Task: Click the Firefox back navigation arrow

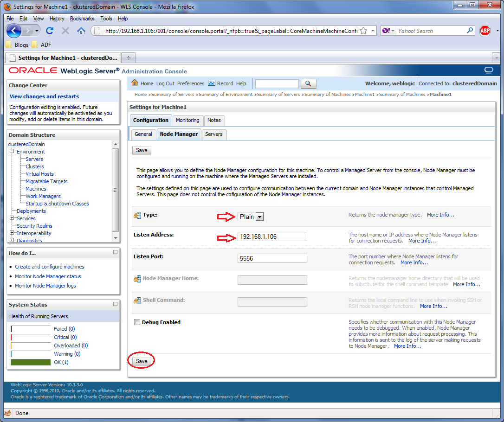Action: click(14, 31)
